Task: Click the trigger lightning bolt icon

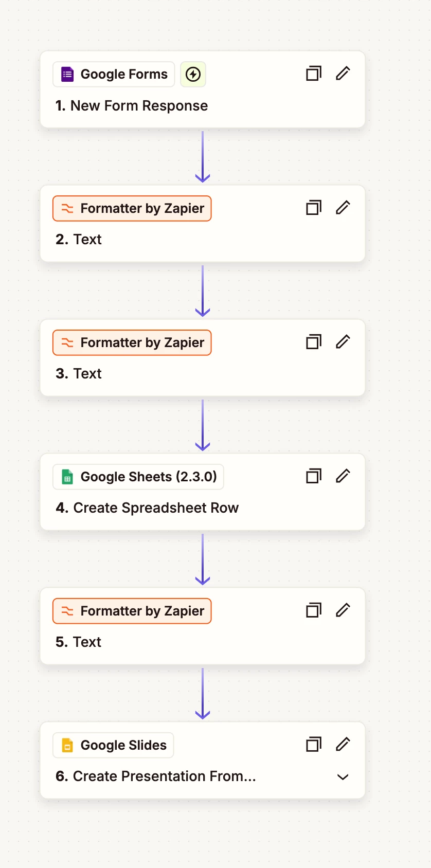Action: [x=193, y=75]
